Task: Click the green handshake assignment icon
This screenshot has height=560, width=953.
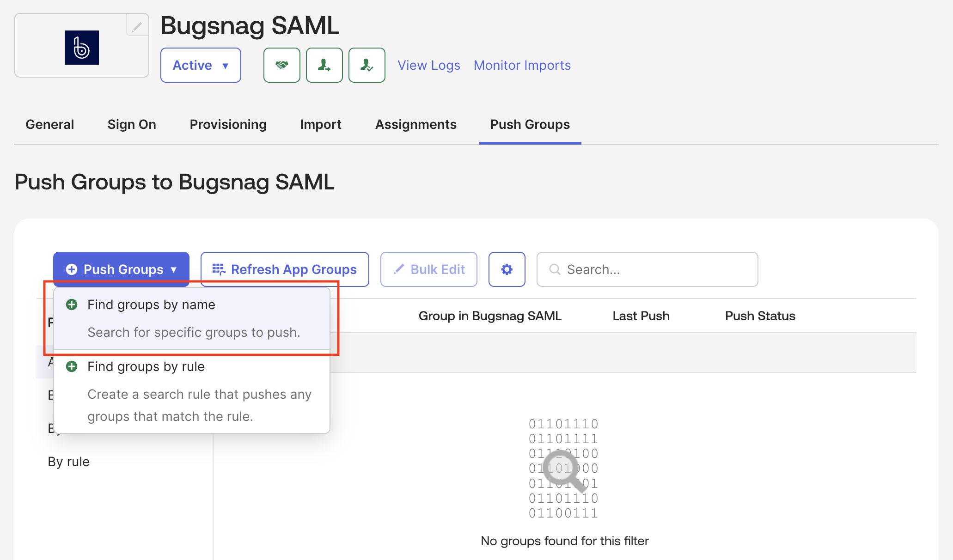Action: [x=282, y=65]
